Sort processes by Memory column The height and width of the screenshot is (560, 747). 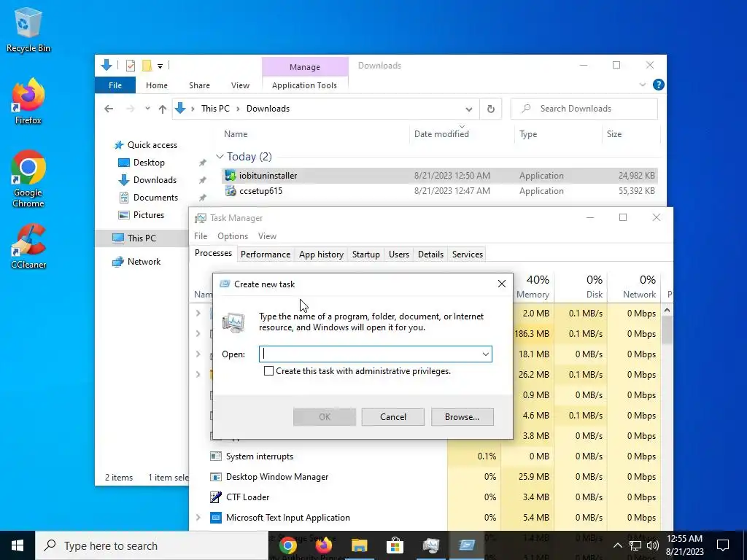pyautogui.click(x=533, y=286)
